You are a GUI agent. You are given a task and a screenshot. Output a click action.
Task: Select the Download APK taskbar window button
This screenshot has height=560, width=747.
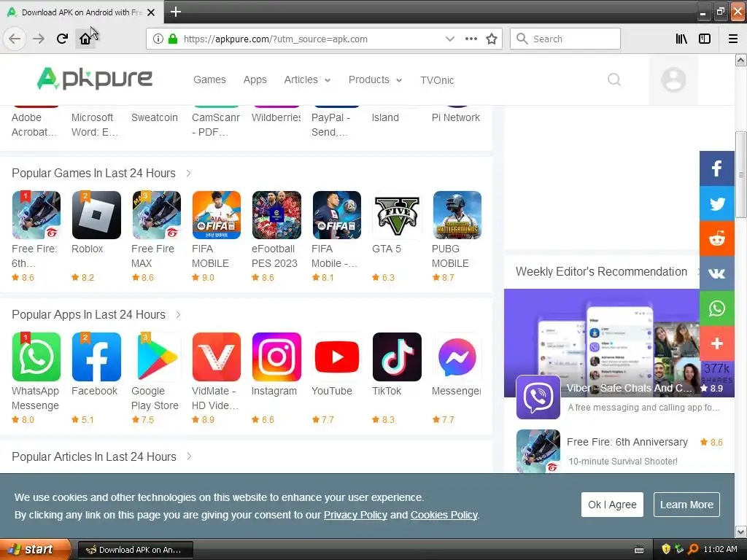click(x=135, y=550)
